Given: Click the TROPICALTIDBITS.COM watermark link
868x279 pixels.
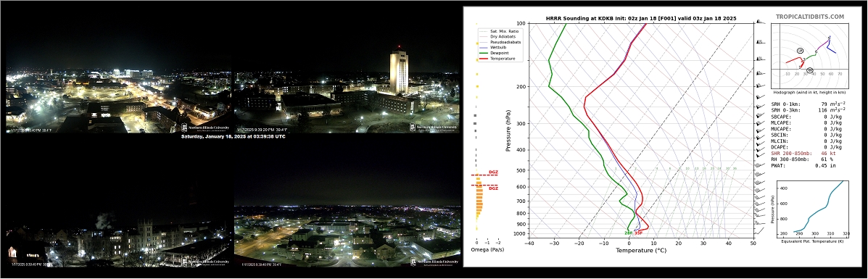Looking at the screenshot, I should tap(810, 17).
